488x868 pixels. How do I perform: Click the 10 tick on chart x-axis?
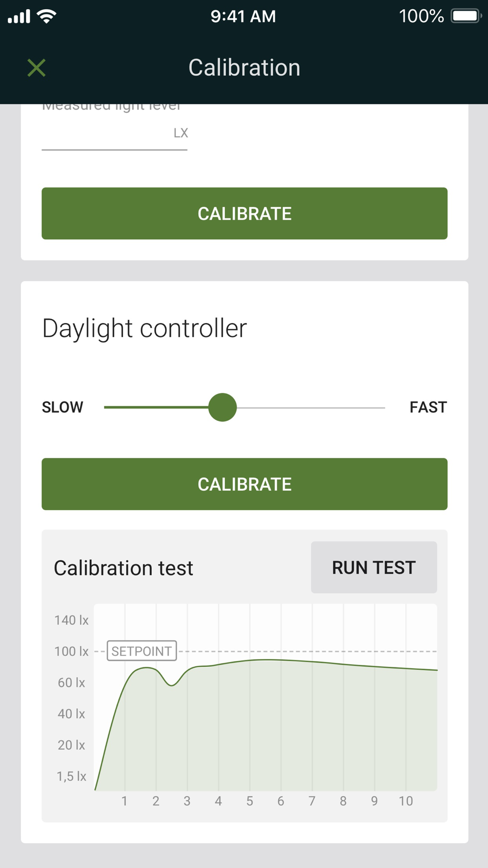click(406, 801)
